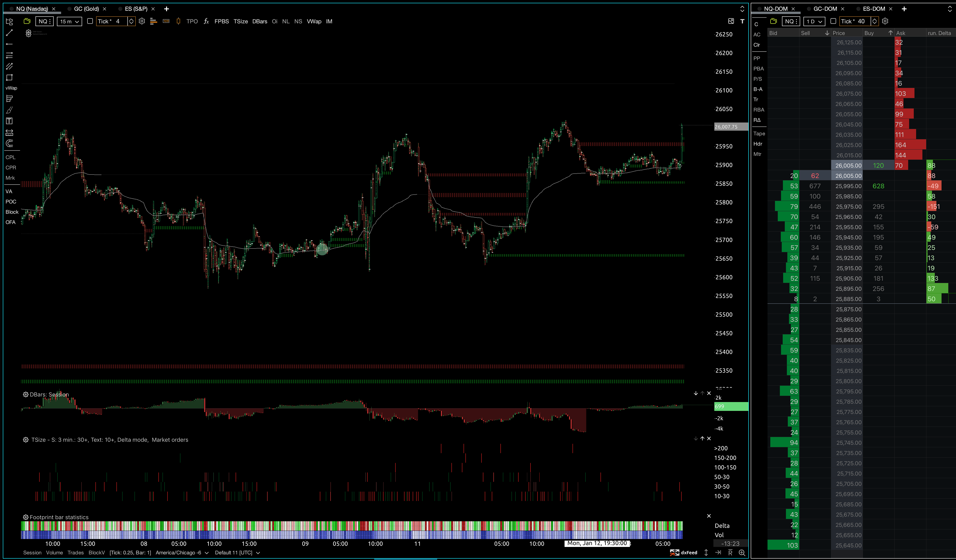956x560 pixels.
Task: Open the 1 D period dropdown in DOM
Action: (814, 21)
